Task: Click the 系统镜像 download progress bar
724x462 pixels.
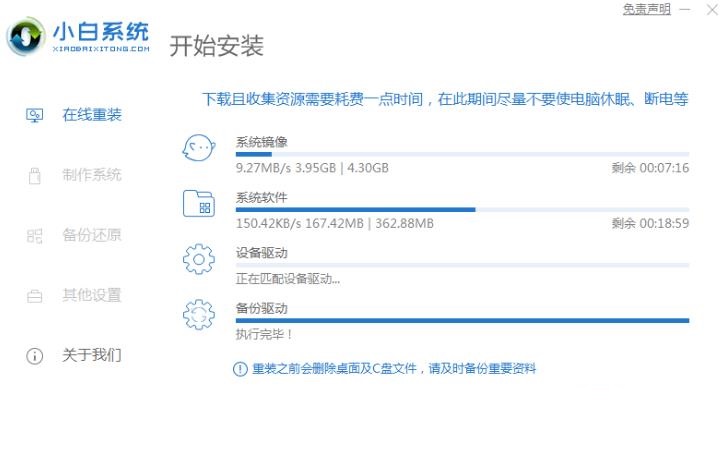Action: [x=462, y=154]
